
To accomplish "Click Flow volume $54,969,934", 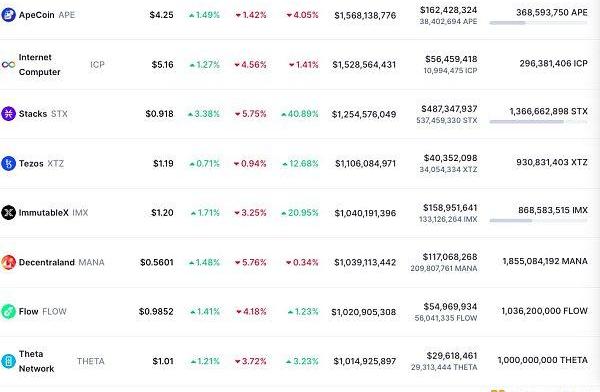I will 450,306.
